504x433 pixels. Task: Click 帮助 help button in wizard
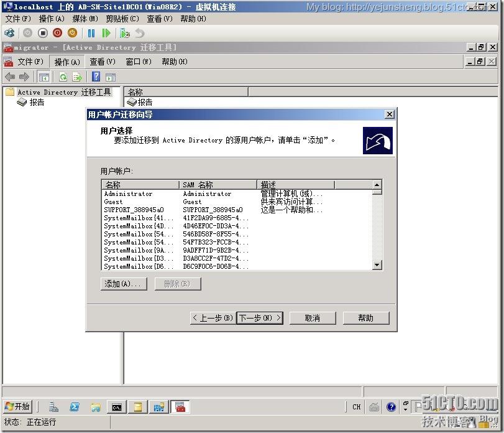tap(366, 318)
